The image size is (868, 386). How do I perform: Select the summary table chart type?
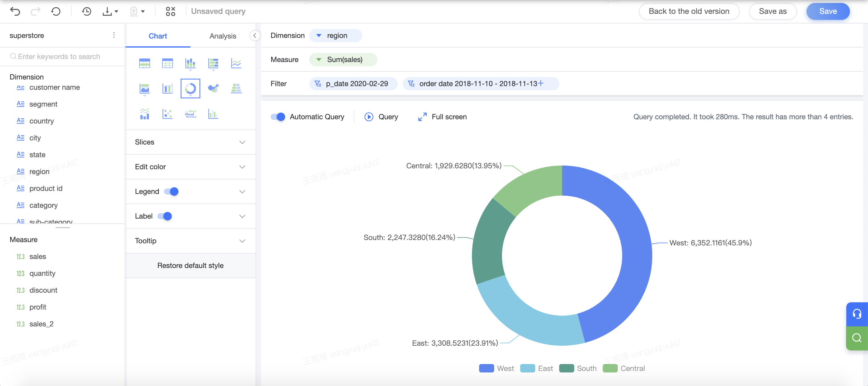click(x=145, y=63)
